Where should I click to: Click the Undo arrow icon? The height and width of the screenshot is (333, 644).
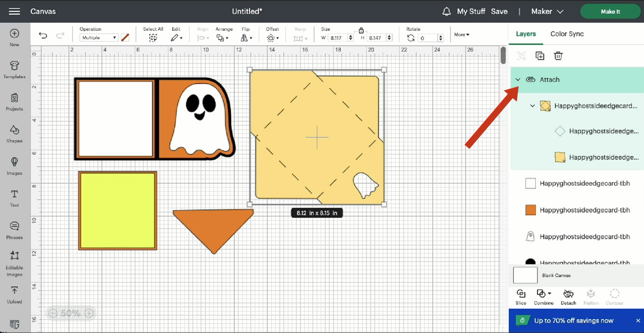pos(43,36)
